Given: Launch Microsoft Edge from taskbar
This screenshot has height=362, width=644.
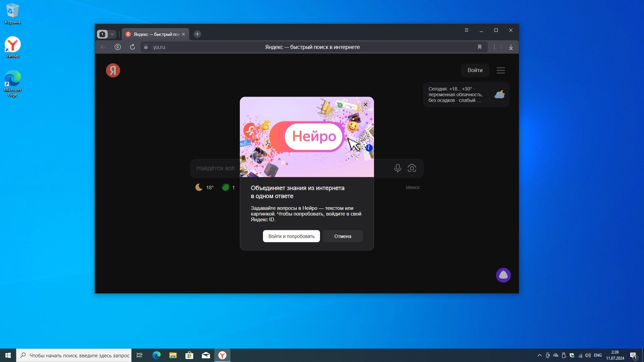Looking at the screenshot, I should pyautogui.click(x=157, y=355).
